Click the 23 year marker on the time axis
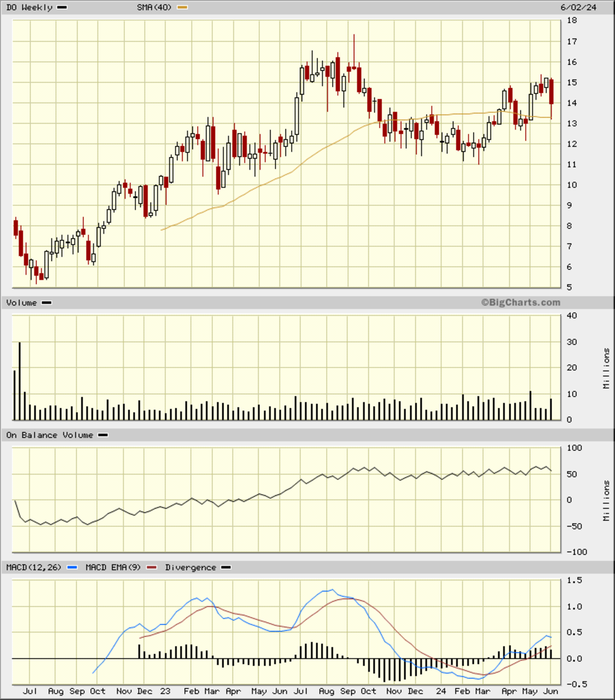Screen dimensions: 615x700 [x=165, y=691]
